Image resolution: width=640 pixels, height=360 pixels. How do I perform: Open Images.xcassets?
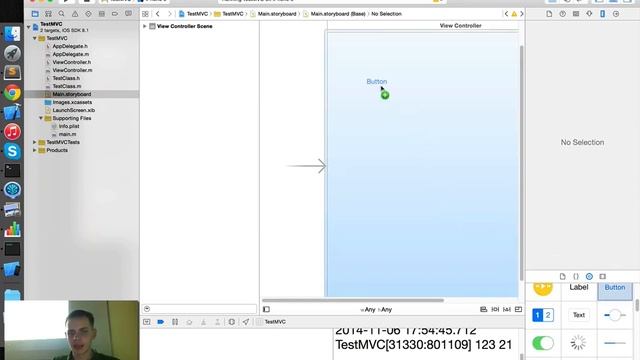(x=72, y=102)
